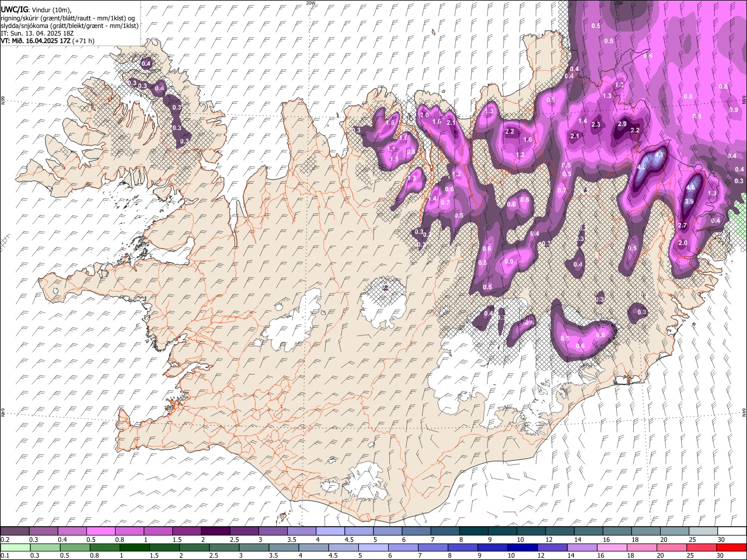This screenshot has width=747, height=560.
Task: Select the 14–16 light purple rain legend swatch
Action: pos(583,547)
